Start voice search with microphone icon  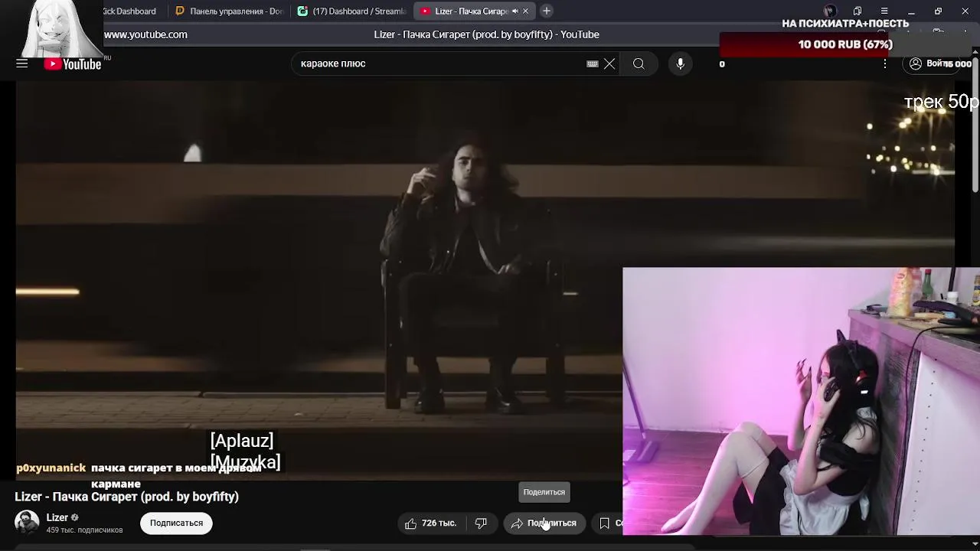point(680,64)
